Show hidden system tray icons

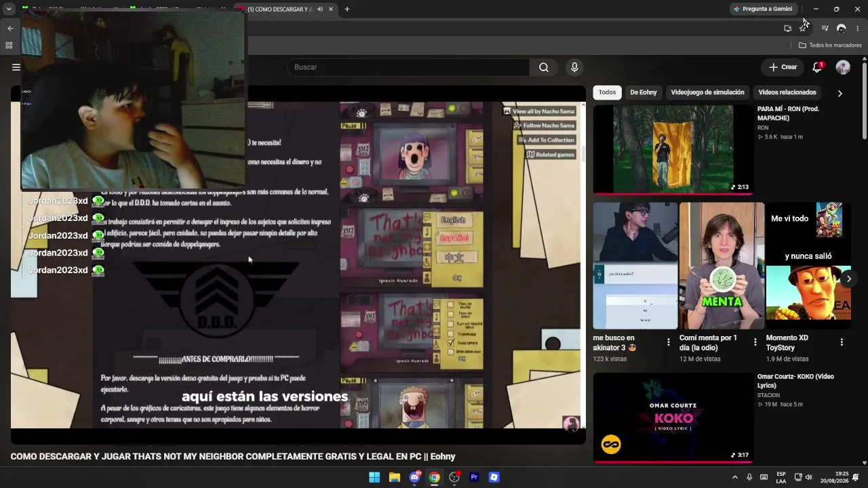coord(734,477)
